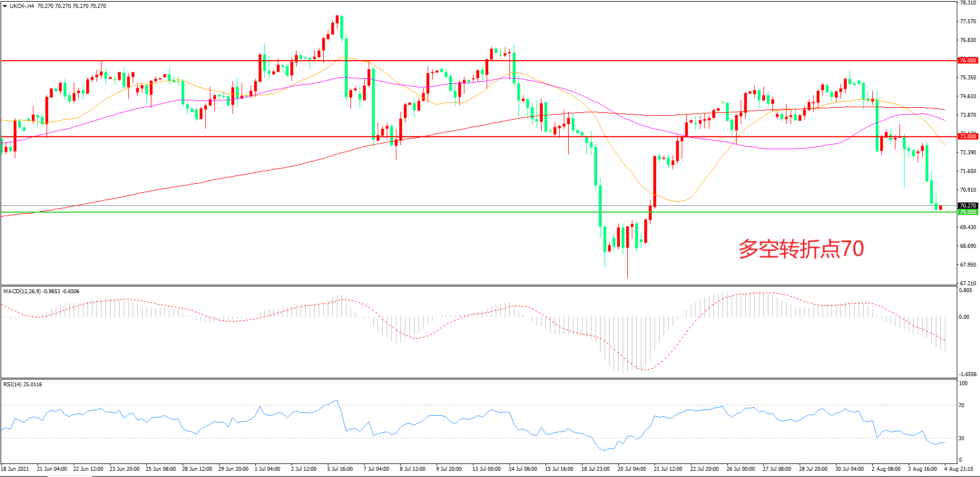The image size is (980, 477).
Task: Select the red 76.000 price label
Action: [x=968, y=60]
